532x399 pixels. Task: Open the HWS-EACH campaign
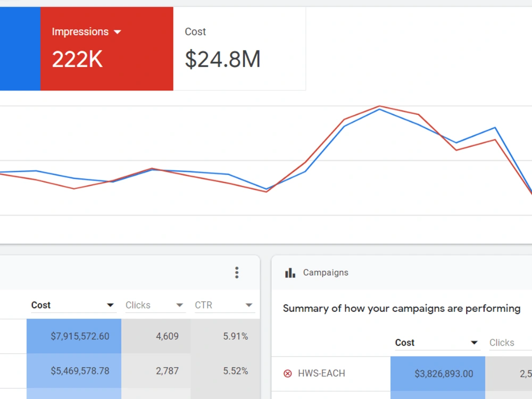(321, 373)
